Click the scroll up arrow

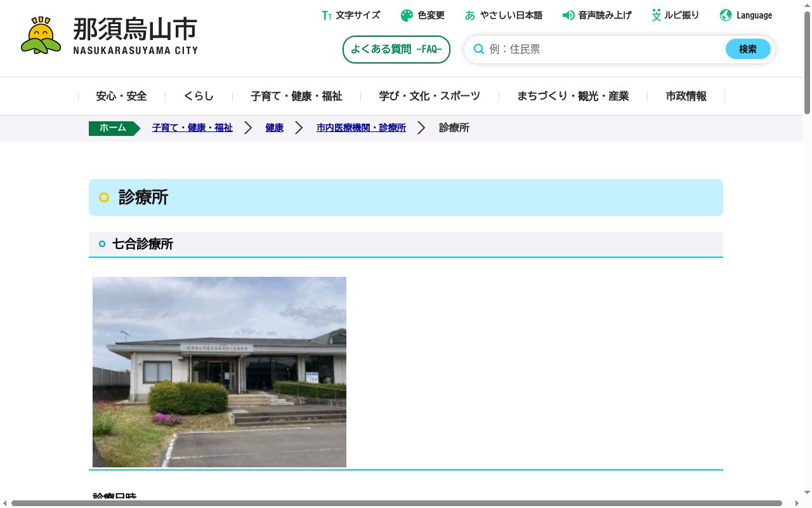pos(807,4)
